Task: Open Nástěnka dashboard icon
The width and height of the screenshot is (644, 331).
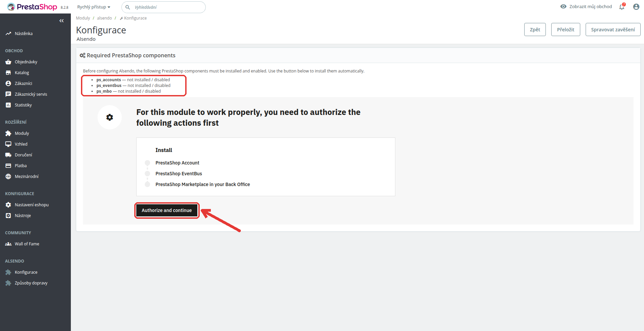Action: pos(8,34)
